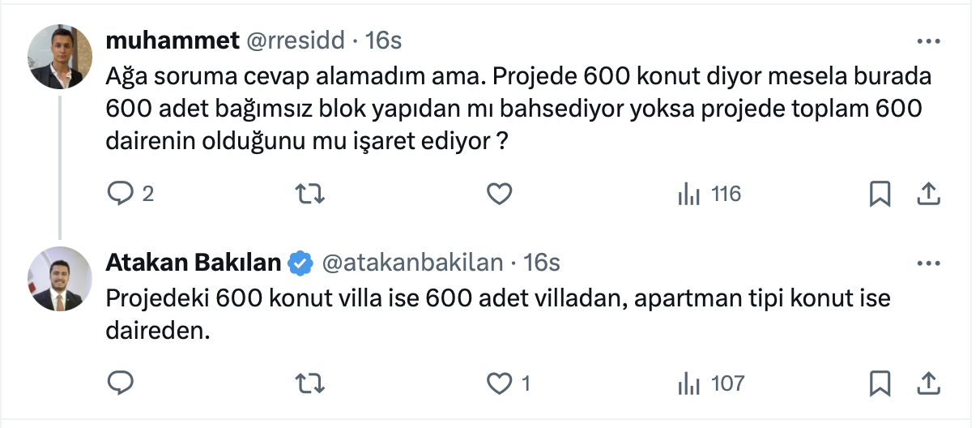The width and height of the screenshot is (980, 428).
Task: Repost Atakan Bakılan's reply
Action: 309,383
